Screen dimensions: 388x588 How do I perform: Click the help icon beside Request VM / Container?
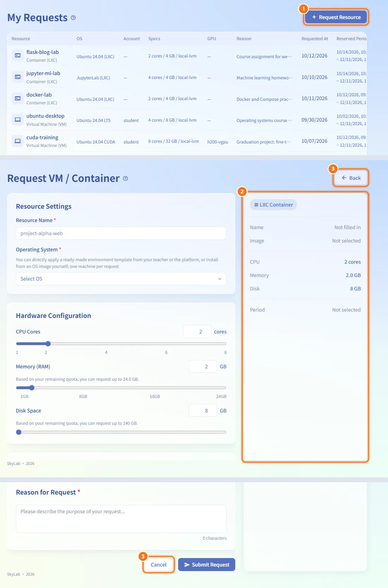[x=125, y=179]
